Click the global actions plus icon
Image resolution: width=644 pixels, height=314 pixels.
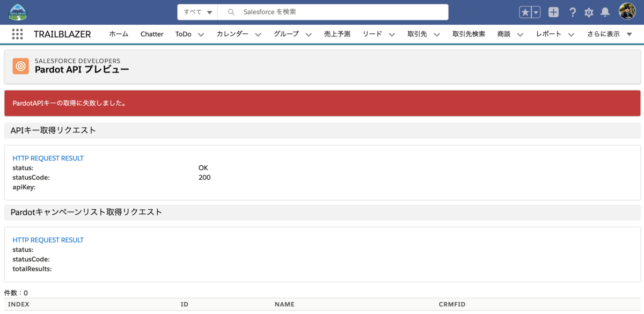[553, 12]
